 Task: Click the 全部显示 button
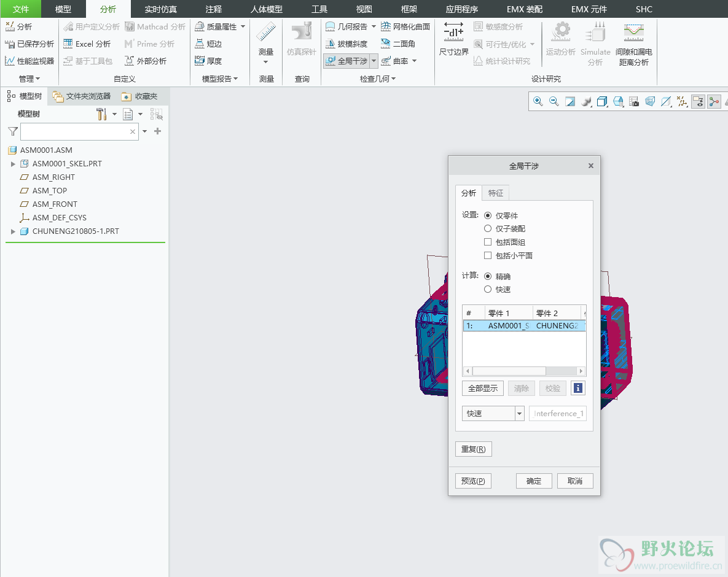click(x=483, y=388)
